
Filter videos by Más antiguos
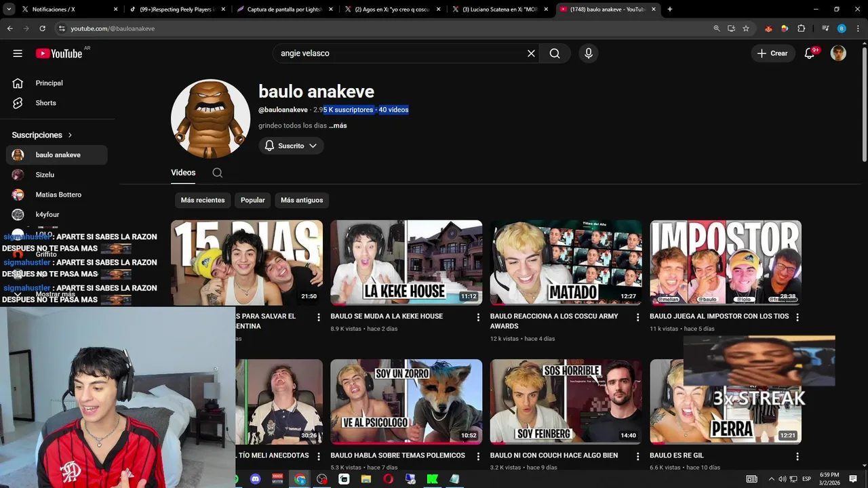(x=302, y=200)
